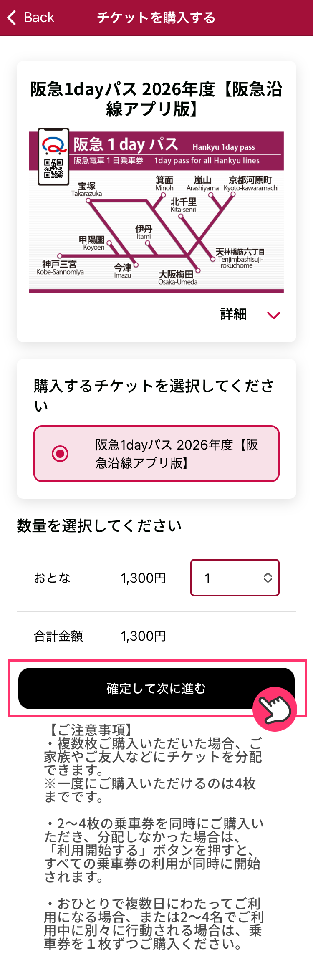Viewport: 313px width, 980px height.
Task: Tap the 合計金額 1,300円 total amount
Action: click(143, 636)
